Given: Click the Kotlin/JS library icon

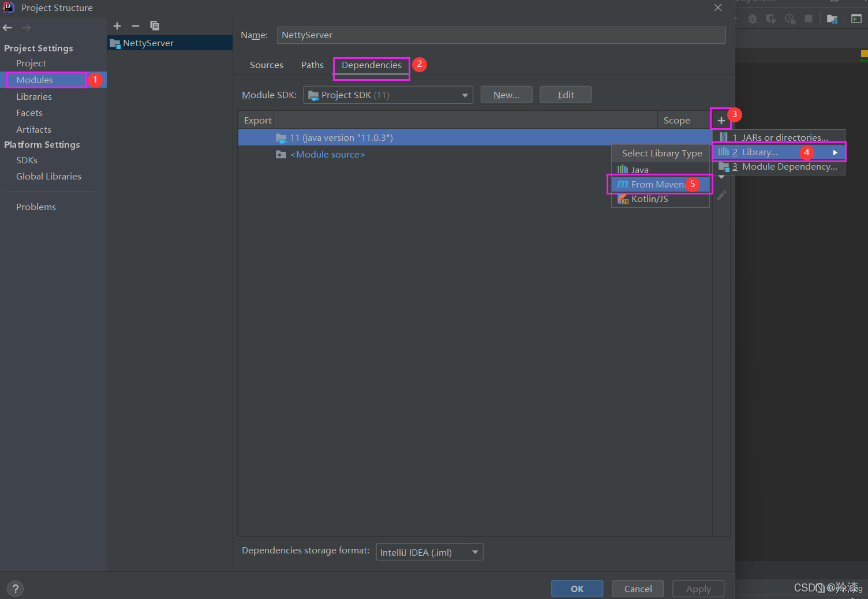Looking at the screenshot, I should tap(623, 199).
